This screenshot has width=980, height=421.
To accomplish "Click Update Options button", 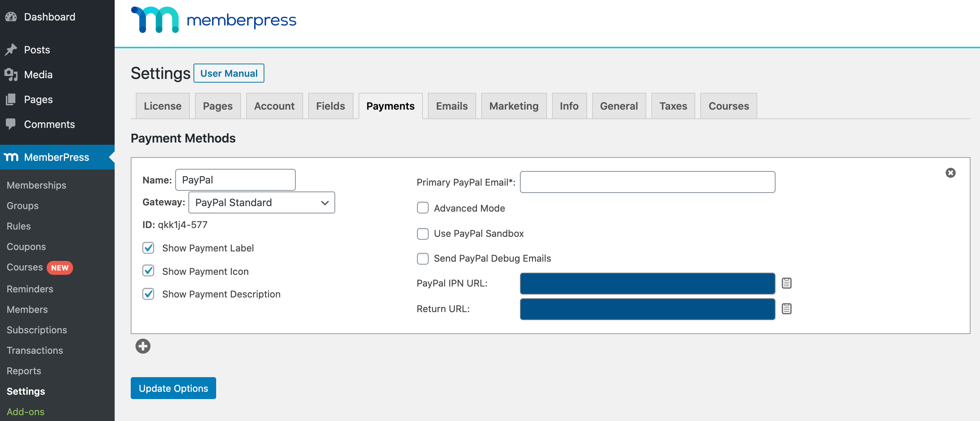I will point(173,388).
